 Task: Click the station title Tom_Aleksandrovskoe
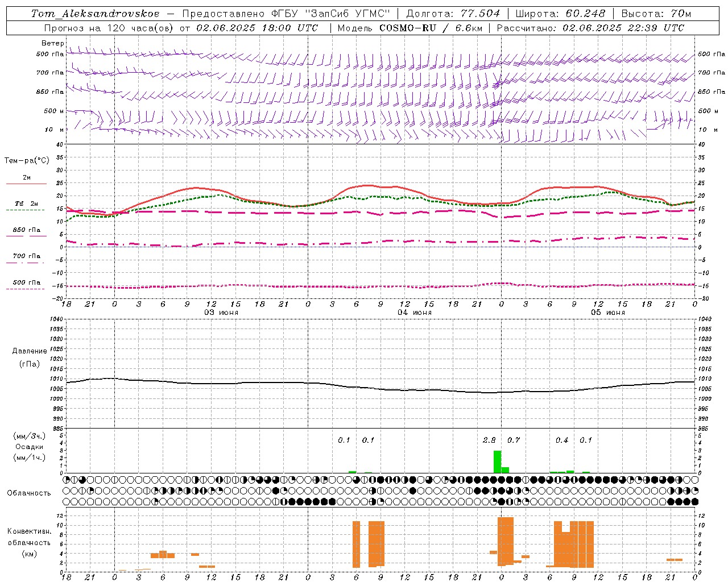(x=95, y=14)
